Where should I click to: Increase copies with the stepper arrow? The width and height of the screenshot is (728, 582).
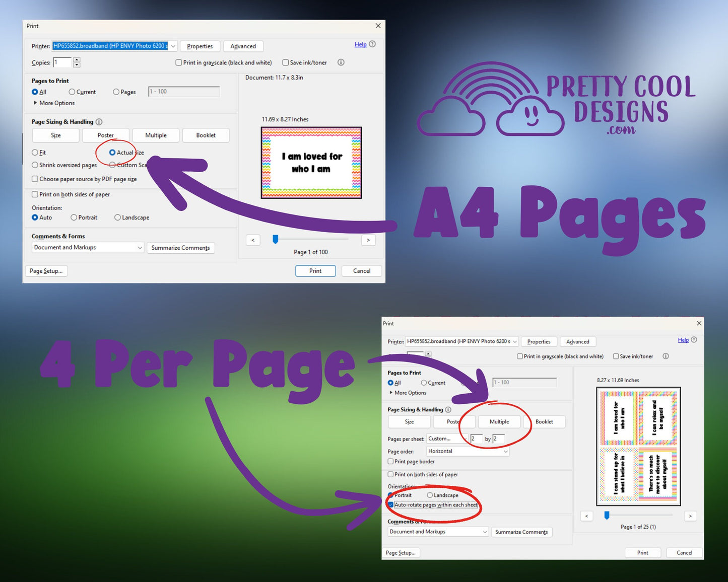click(x=77, y=60)
